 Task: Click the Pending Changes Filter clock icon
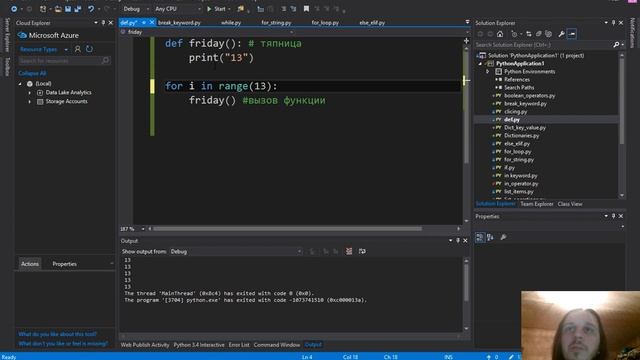coord(514,34)
